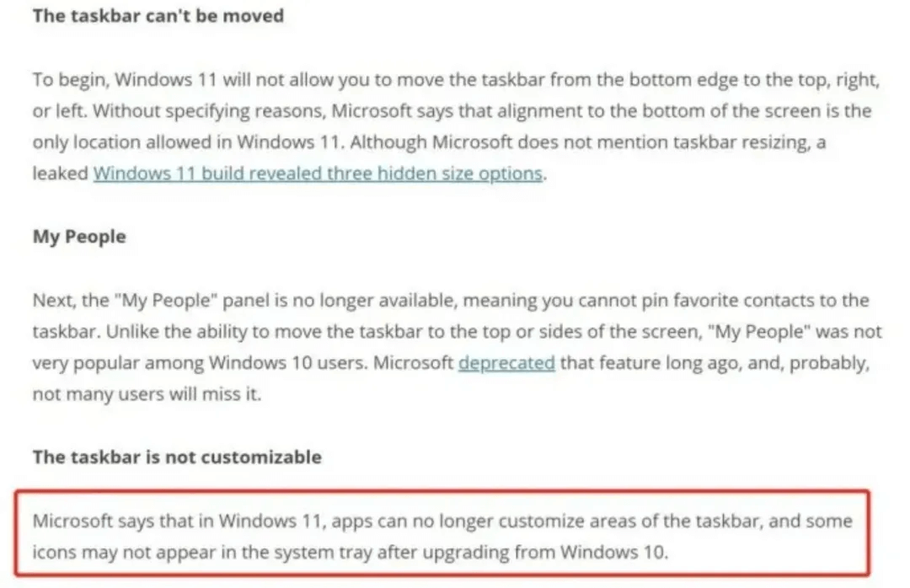
Task: Click the line starting only location allowed in Windows 11
Action: click(x=429, y=142)
